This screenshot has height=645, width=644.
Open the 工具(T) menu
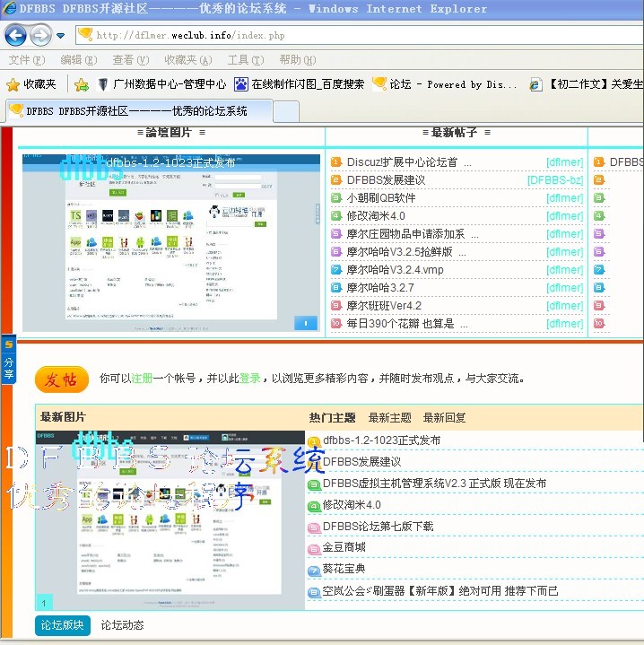246,60
